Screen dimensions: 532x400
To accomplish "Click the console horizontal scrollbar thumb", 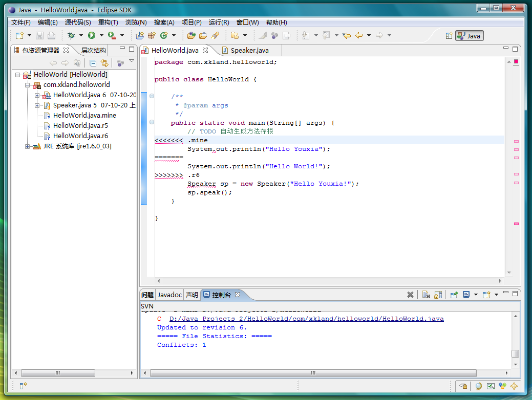I will pyautogui.click(x=313, y=373).
